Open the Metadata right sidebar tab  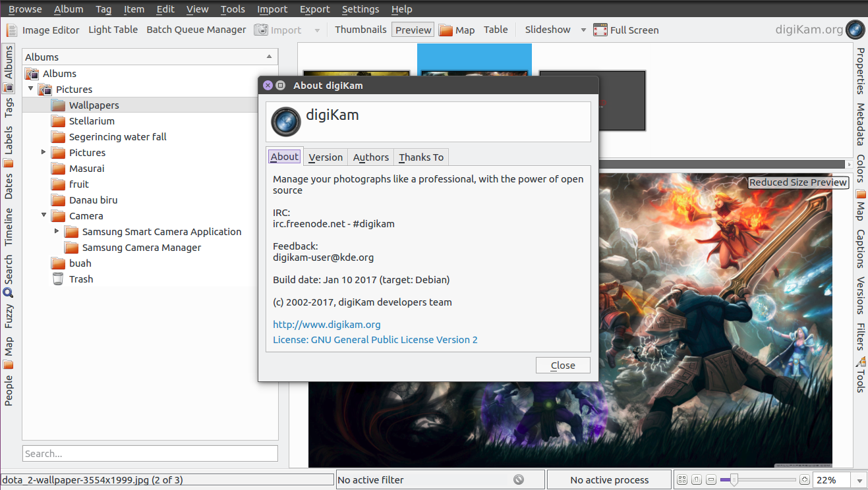pos(860,124)
